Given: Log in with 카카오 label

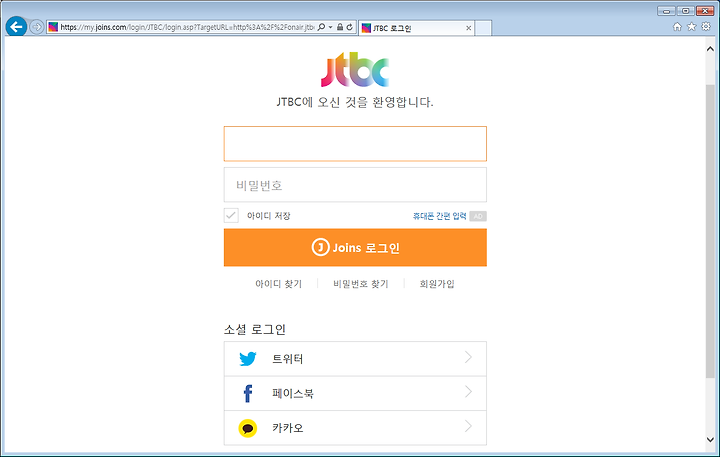Looking at the screenshot, I should pos(288,428).
